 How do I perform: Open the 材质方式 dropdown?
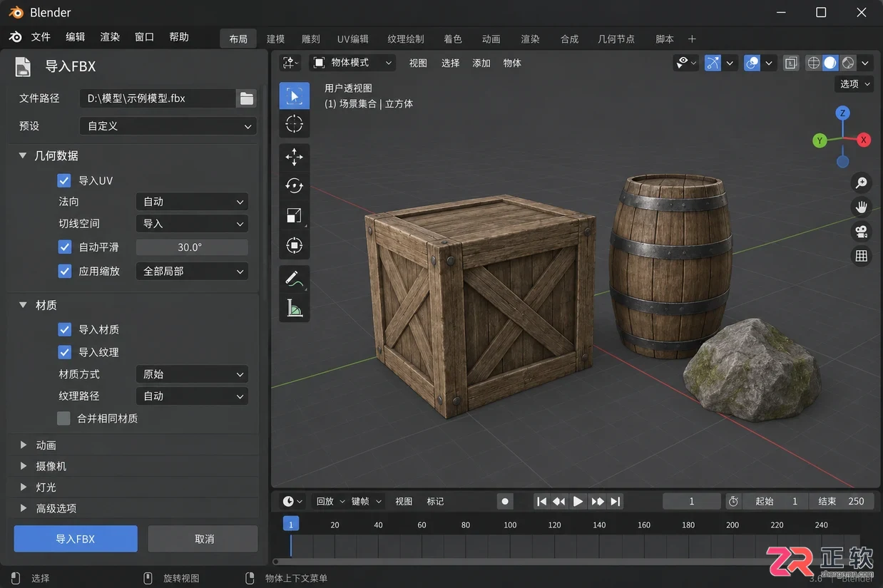tap(192, 374)
